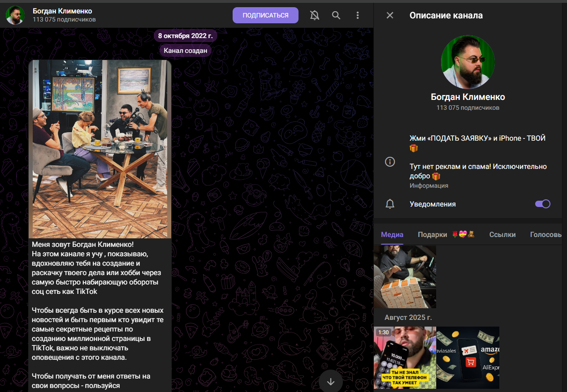Open the studio photo in the post

tap(100, 149)
